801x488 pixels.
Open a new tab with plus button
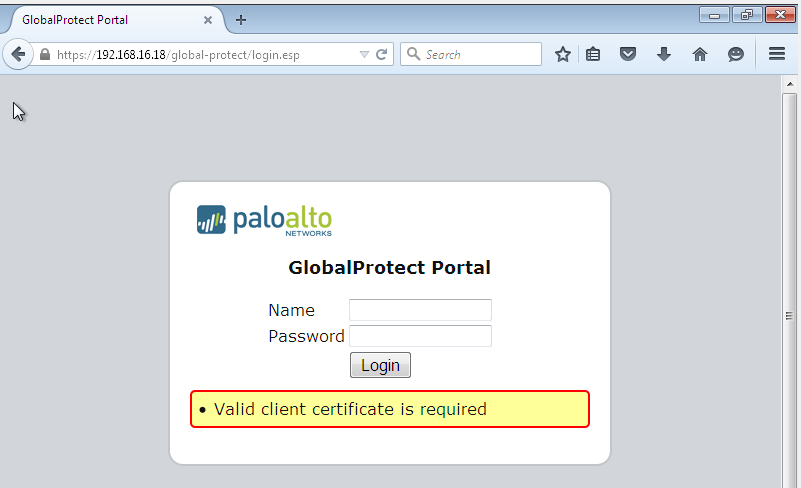point(241,20)
